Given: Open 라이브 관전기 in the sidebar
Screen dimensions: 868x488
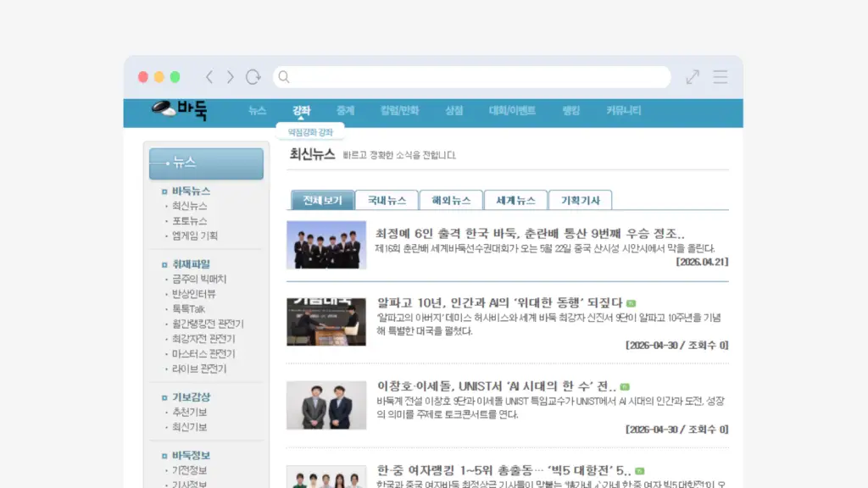Looking at the screenshot, I should pos(199,369).
